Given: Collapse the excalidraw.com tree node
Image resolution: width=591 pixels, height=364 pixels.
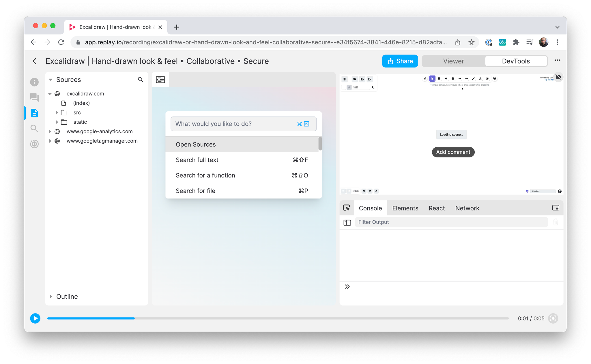Looking at the screenshot, I should (x=50, y=94).
